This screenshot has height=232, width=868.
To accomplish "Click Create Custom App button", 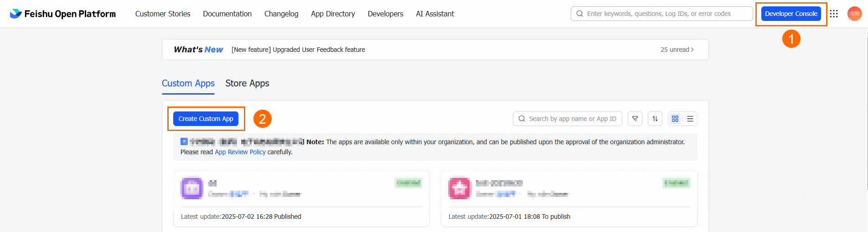I will click(x=206, y=119).
